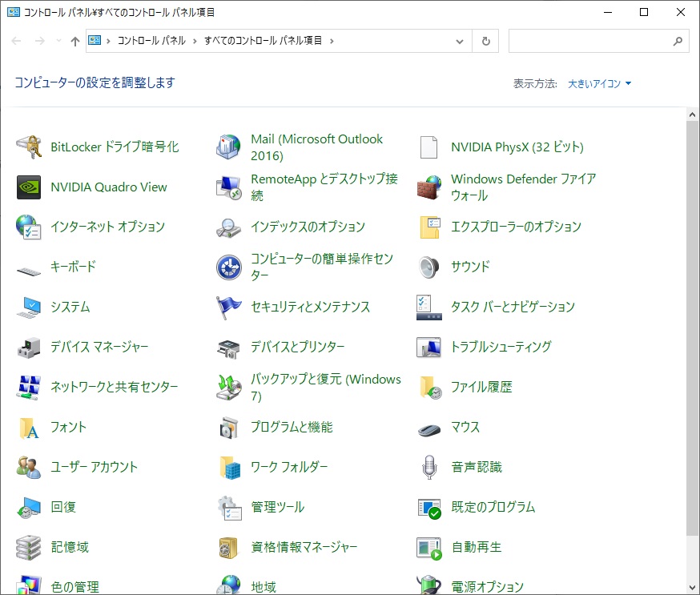The height and width of the screenshot is (595, 700).
Task: Click inside the Control Panel search box
Action: coord(589,41)
